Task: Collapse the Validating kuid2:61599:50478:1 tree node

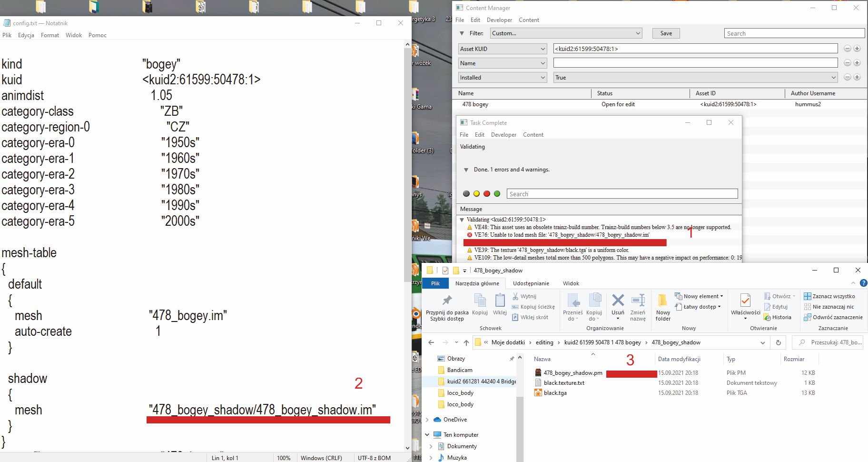Action: (x=462, y=220)
